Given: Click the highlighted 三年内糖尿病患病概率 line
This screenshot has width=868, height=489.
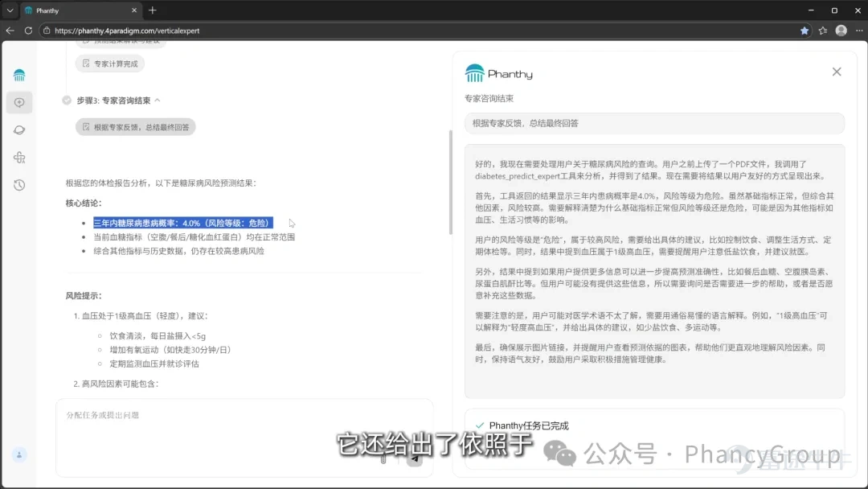Looking at the screenshot, I should pos(183,223).
